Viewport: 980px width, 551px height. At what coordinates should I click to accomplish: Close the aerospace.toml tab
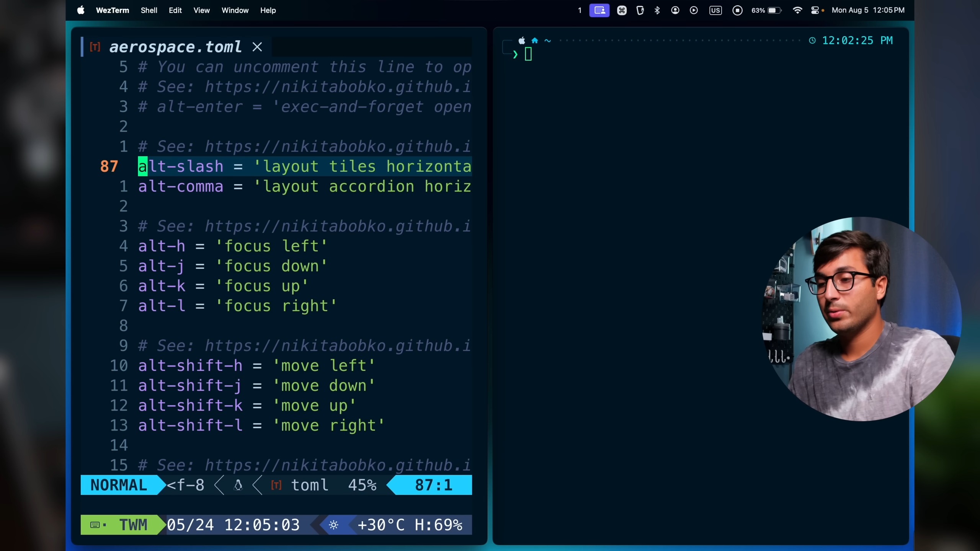coord(257,47)
